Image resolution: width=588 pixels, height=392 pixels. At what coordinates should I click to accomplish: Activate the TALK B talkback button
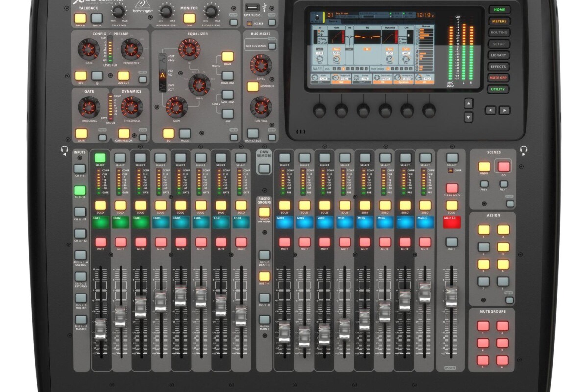tap(97, 18)
